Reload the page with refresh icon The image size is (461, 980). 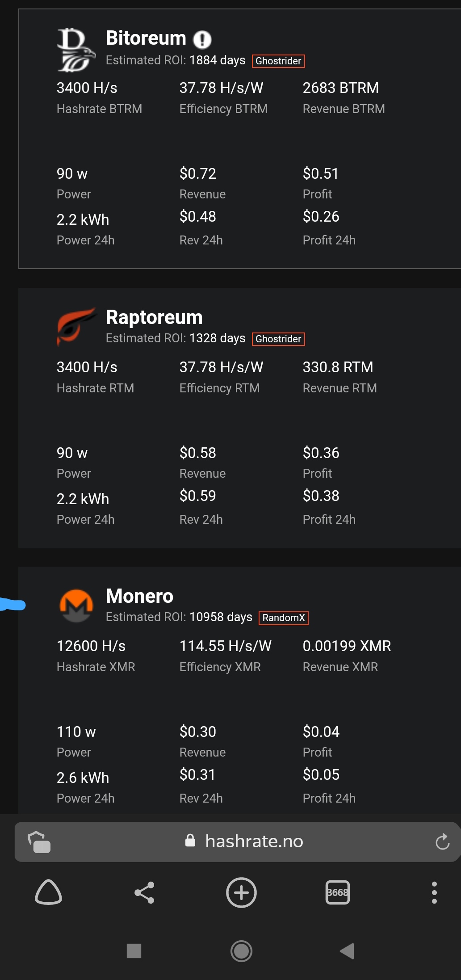pyautogui.click(x=442, y=841)
